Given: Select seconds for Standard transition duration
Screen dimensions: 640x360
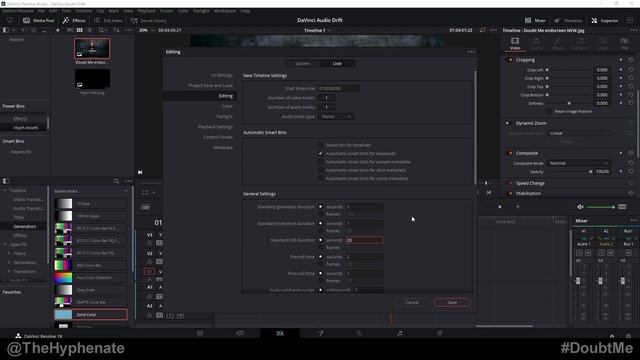Looking at the screenshot, I should [x=320, y=223].
